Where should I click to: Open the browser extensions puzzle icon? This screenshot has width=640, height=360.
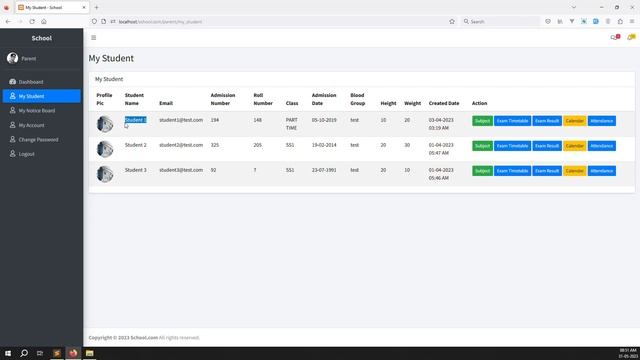620,21
